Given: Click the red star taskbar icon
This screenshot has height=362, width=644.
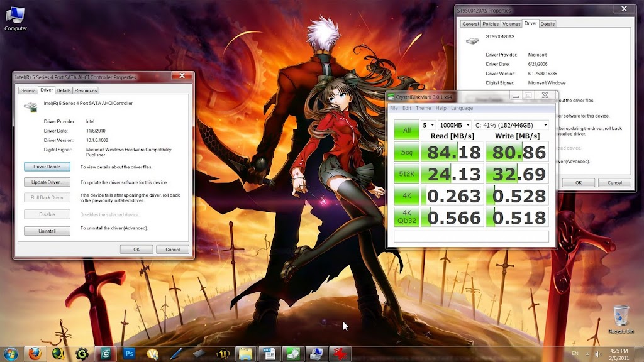Looking at the screenshot, I should (x=340, y=353).
